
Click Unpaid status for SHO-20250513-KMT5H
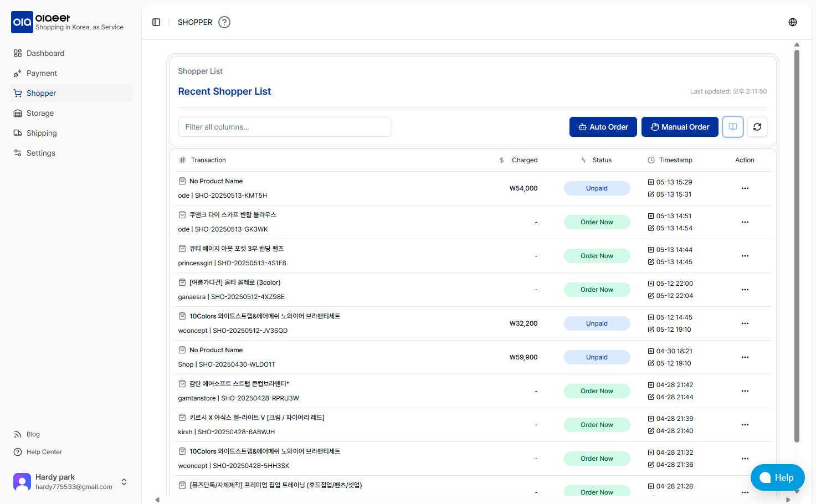597,188
